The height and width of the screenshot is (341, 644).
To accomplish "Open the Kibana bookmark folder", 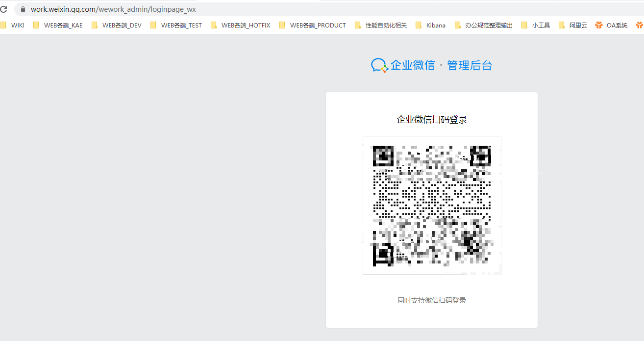I will (430, 25).
